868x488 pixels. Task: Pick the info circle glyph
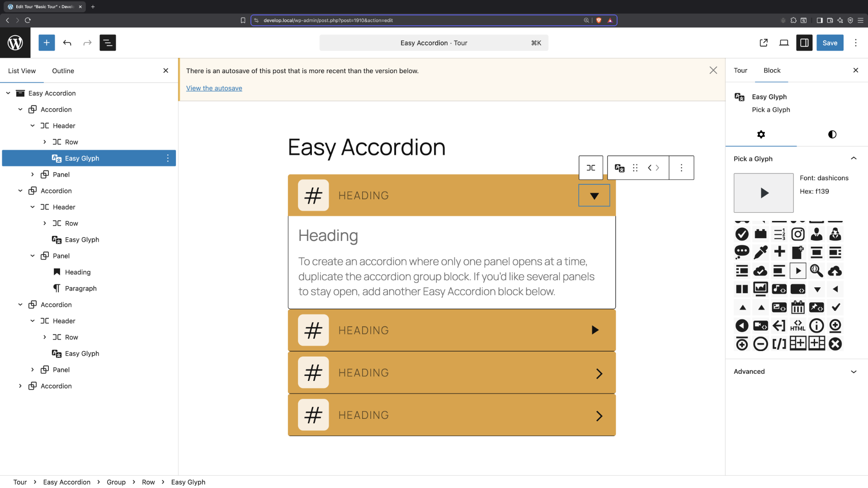(x=816, y=326)
